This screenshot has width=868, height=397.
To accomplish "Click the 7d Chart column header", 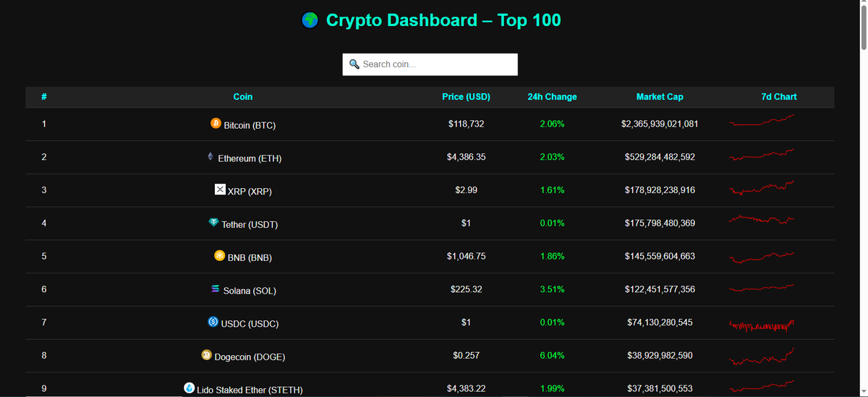I will 779,97.
